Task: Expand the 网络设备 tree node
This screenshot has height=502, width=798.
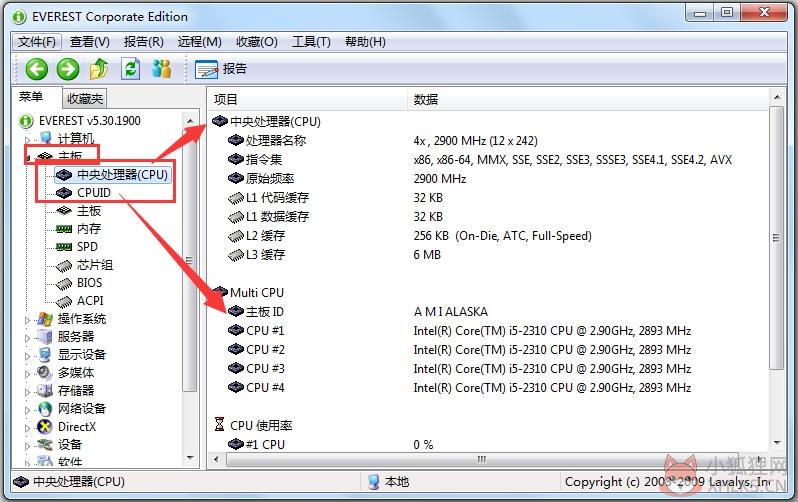Action: tap(27, 410)
